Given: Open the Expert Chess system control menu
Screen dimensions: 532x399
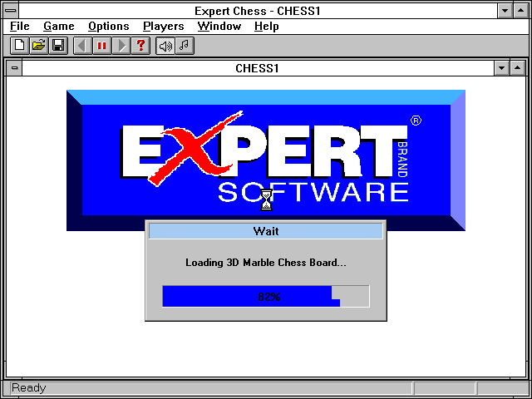Looking at the screenshot, I should pyautogui.click(x=10, y=10).
